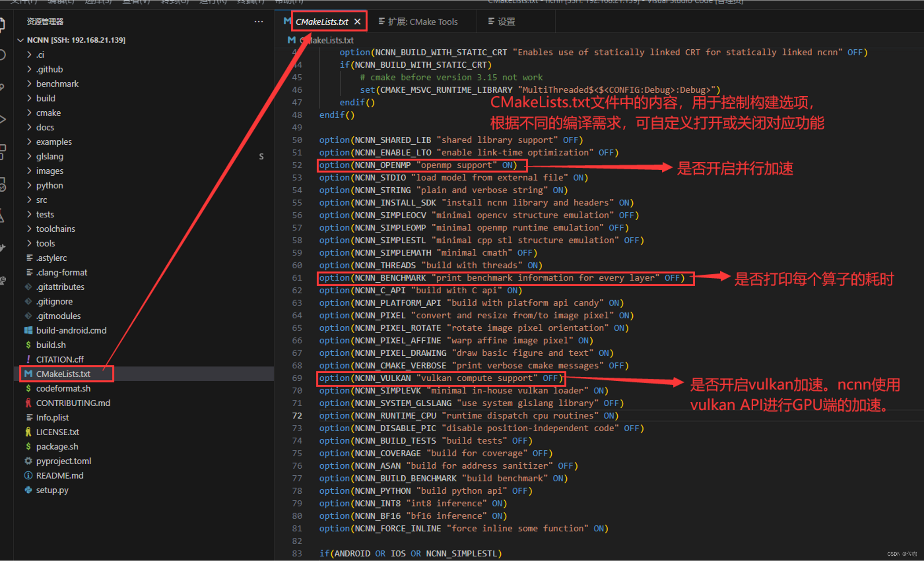Open the README.md file
The image size is (924, 561).
[x=59, y=475]
